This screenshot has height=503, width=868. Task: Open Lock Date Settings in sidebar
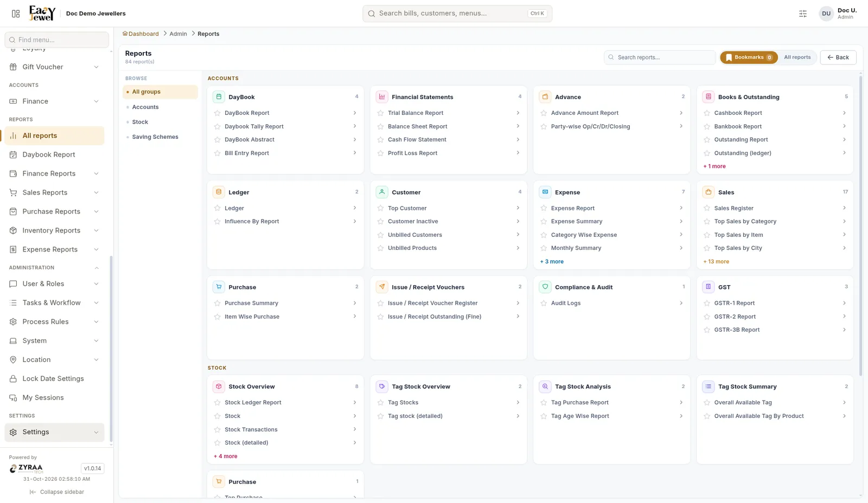pos(54,379)
